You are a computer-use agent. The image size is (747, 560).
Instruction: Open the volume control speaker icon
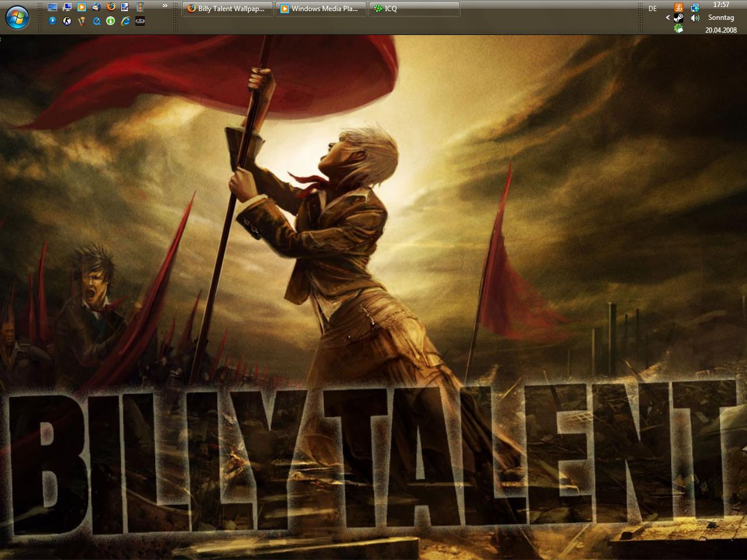pyautogui.click(x=695, y=18)
